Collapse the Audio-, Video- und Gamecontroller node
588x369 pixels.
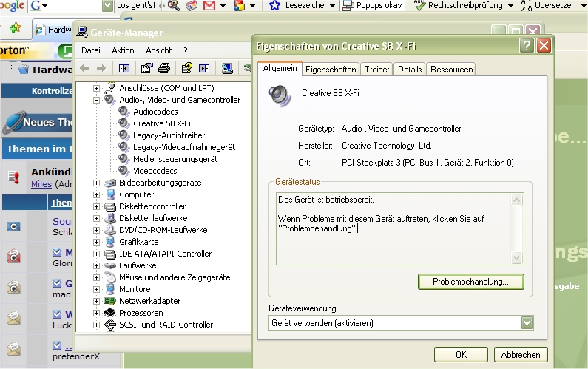[x=96, y=100]
